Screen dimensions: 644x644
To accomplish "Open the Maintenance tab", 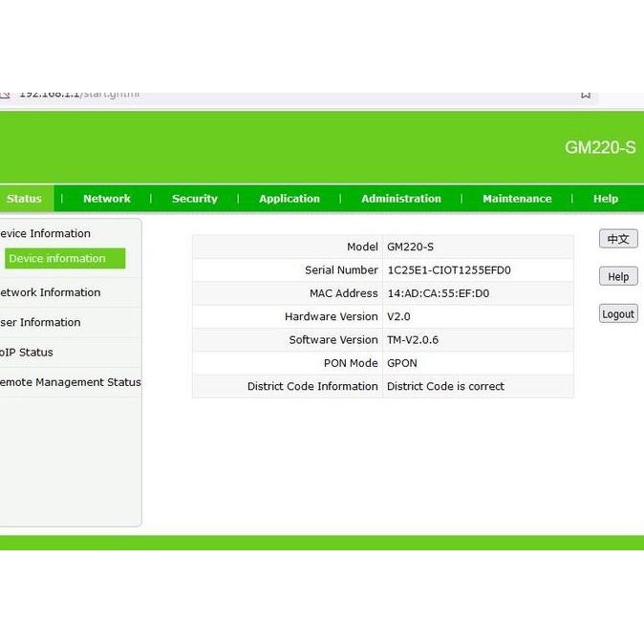I will click(x=517, y=199).
